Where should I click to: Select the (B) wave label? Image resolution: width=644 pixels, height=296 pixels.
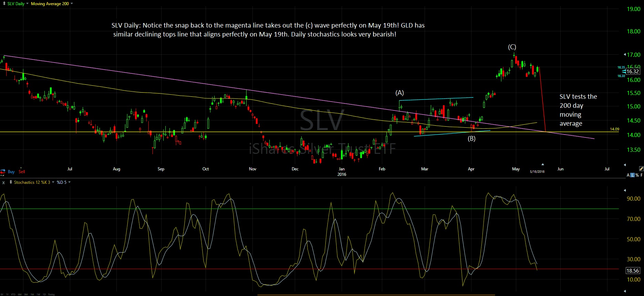471,138
